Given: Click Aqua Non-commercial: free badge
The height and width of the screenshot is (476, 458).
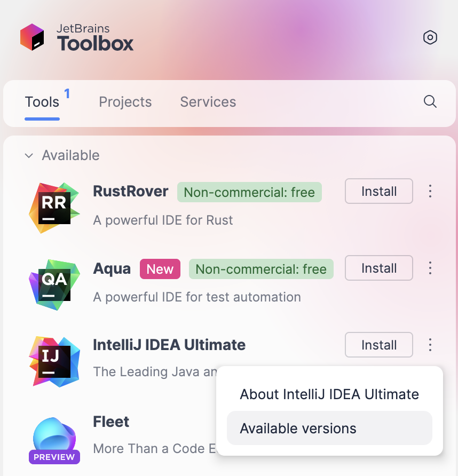Looking at the screenshot, I should (x=261, y=269).
